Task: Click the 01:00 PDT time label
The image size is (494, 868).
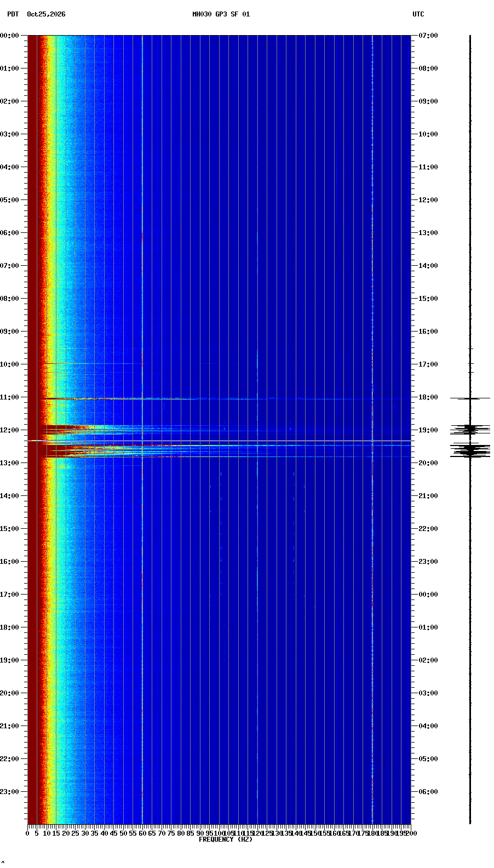Action: (9, 68)
